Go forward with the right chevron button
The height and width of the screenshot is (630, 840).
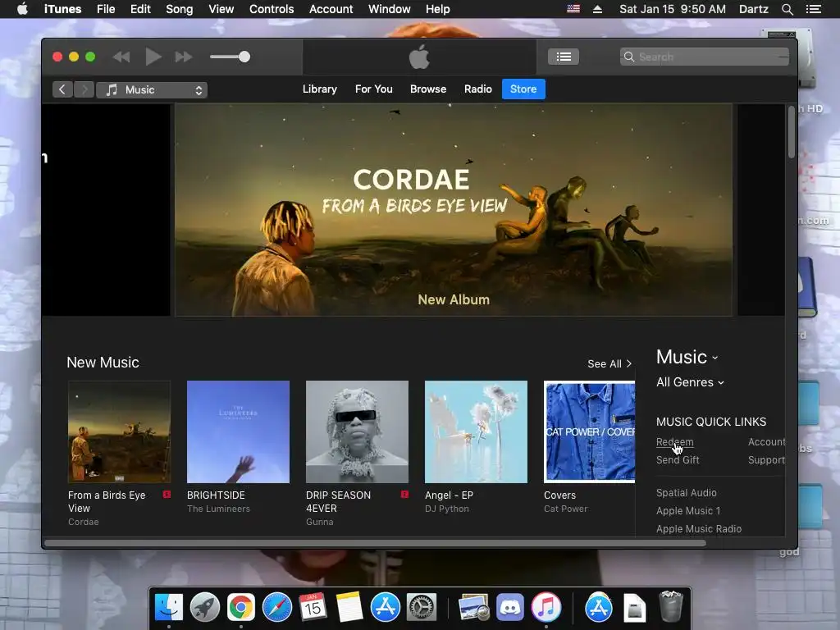click(x=84, y=89)
